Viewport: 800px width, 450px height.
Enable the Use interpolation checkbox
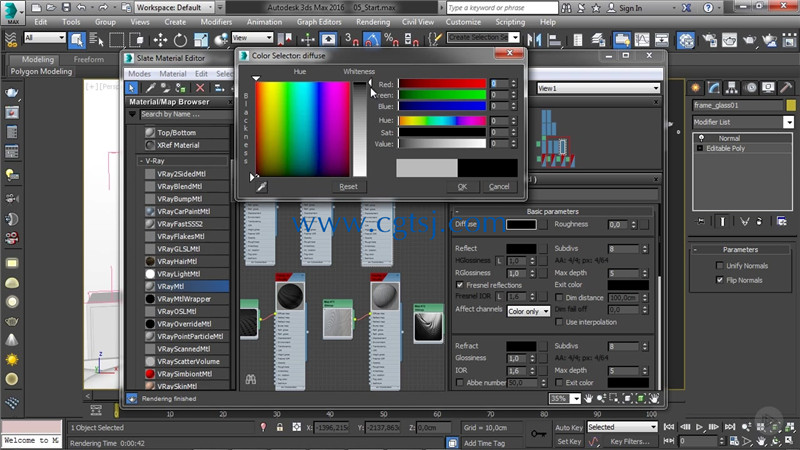(559, 322)
